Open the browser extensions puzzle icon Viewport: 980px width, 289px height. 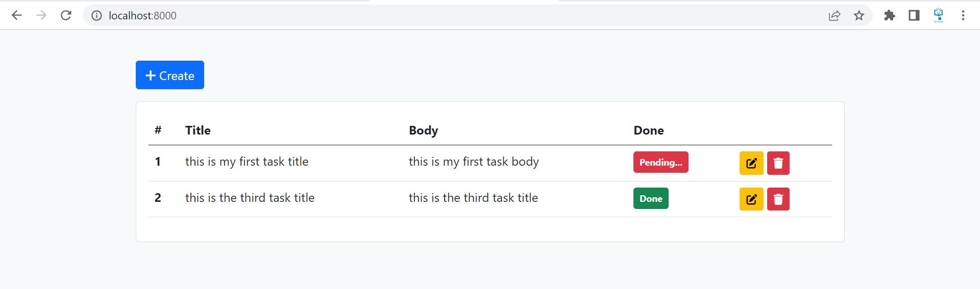coord(890,15)
